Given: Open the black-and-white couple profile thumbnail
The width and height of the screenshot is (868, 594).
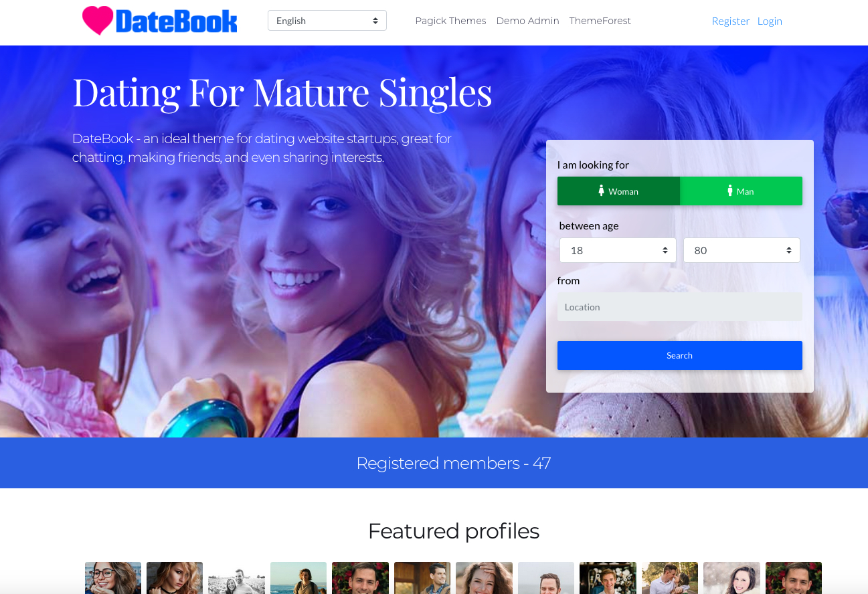Looking at the screenshot, I should point(236,578).
